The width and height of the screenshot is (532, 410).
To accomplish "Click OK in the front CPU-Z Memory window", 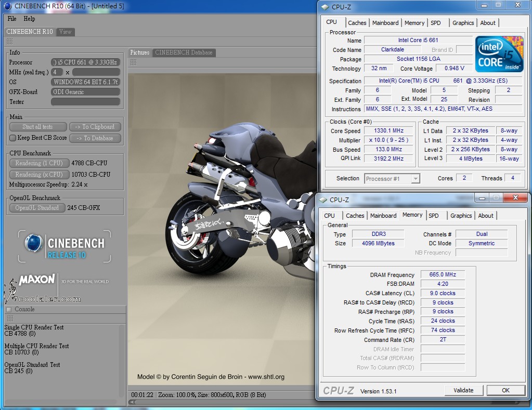I will (x=505, y=390).
